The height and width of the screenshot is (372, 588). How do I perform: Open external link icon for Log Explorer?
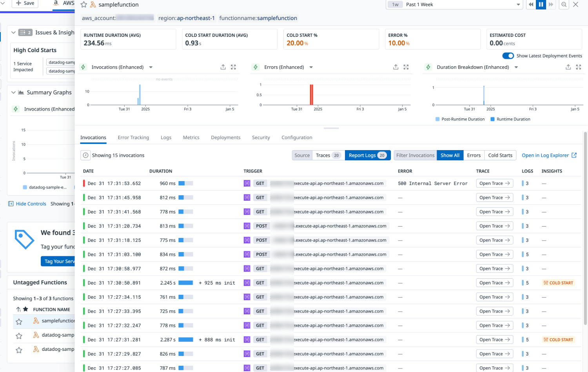coord(574,155)
